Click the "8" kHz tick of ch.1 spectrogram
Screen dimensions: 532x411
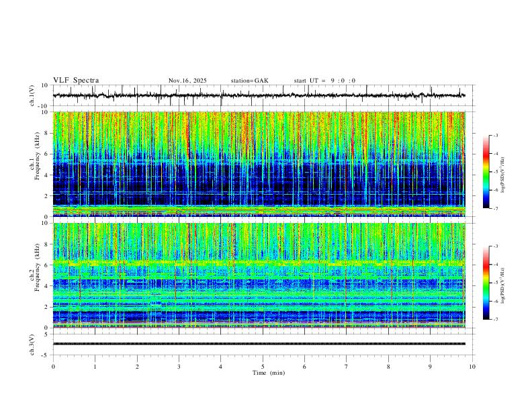pos(46,133)
